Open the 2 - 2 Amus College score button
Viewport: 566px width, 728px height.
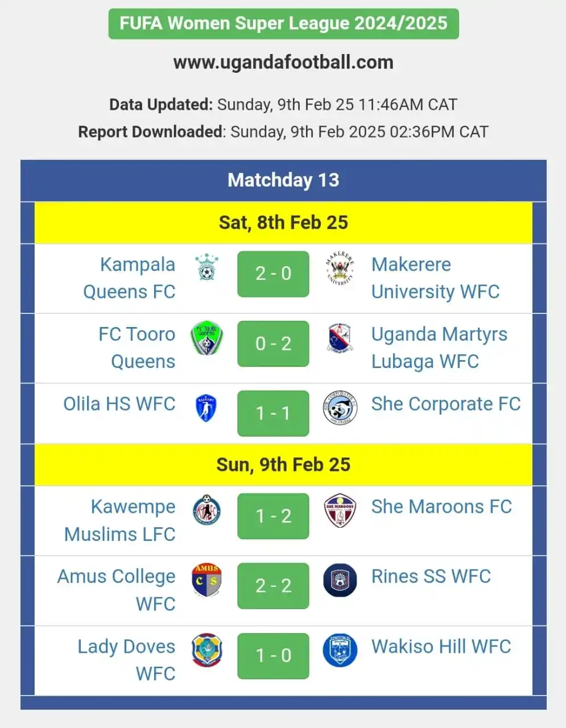(273, 586)
